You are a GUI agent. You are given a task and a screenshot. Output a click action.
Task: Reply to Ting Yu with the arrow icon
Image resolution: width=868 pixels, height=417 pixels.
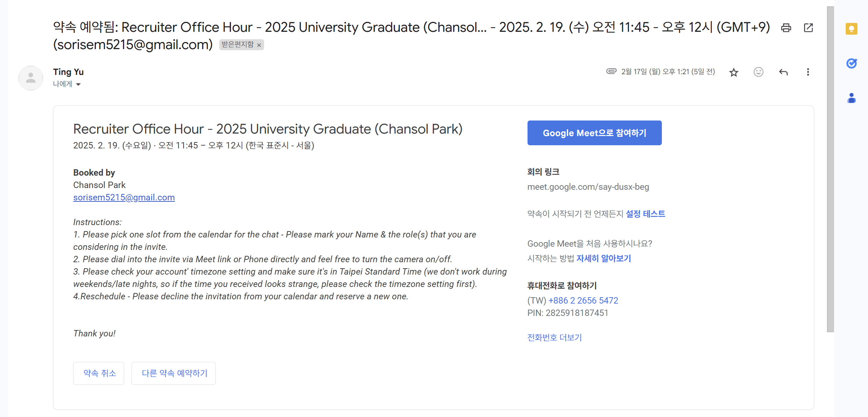point(783,72)
